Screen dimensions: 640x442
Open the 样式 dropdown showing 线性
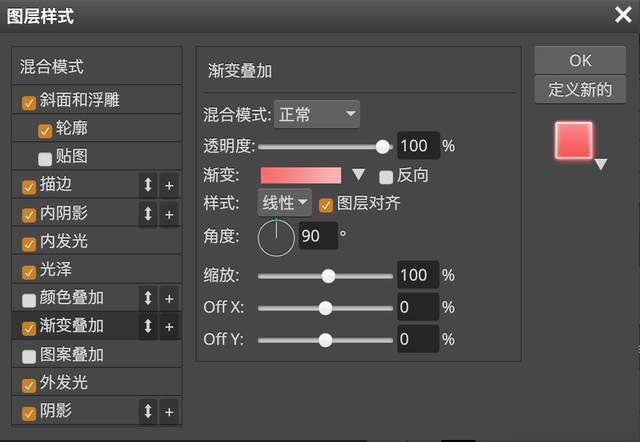285,203
